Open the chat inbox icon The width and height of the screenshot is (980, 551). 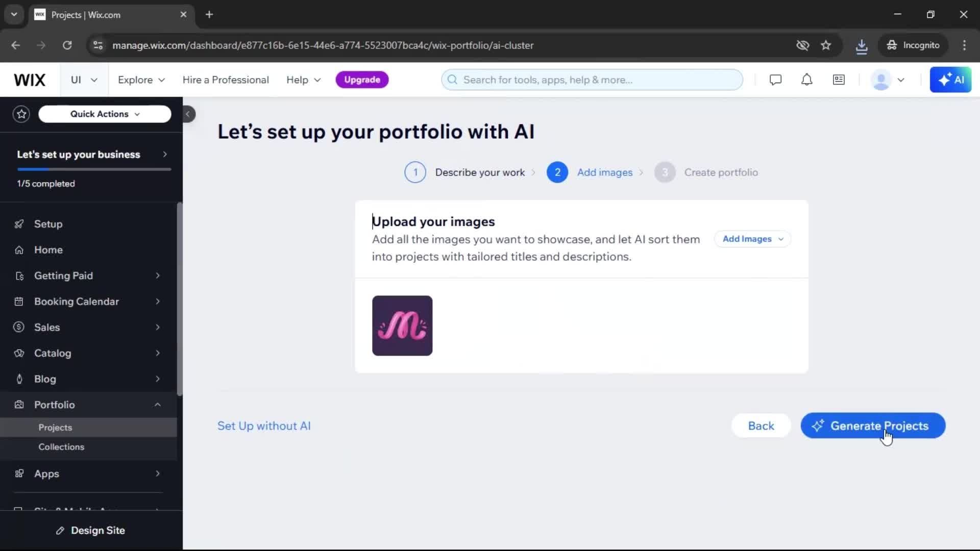click(x=775, y=80)
